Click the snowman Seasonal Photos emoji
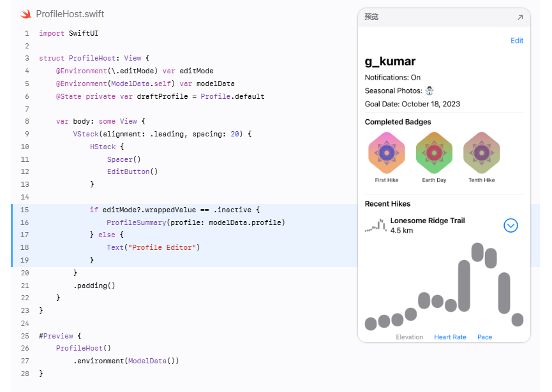The height and width of the screenshot is (392, 552). (429, 91)
